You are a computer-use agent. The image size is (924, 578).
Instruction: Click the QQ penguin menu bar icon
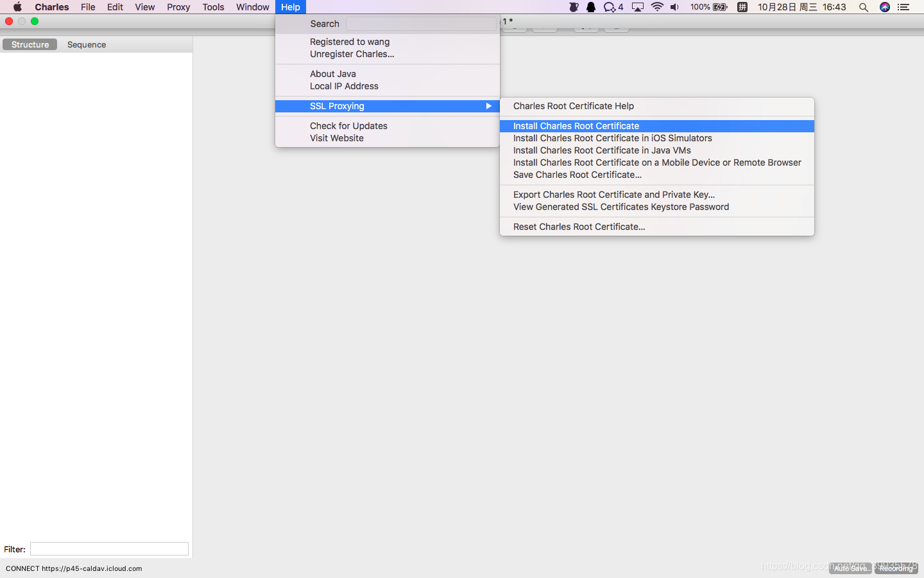591,7
